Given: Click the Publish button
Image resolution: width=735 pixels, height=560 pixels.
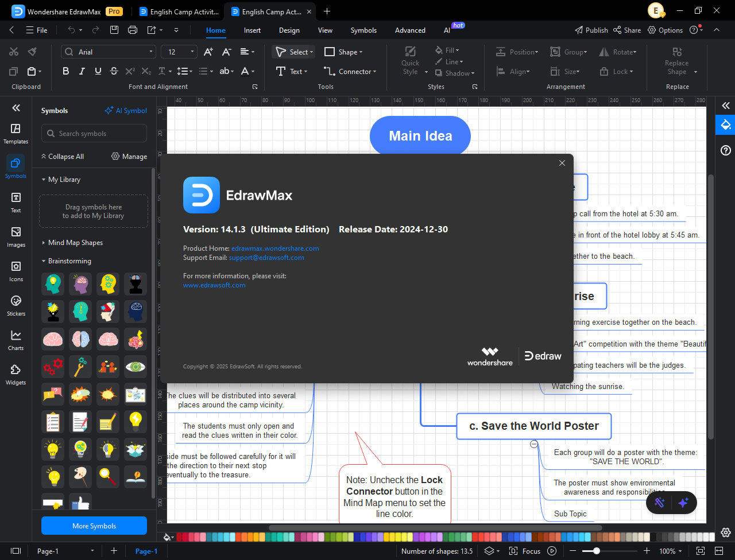Looking at the screenshot, I should tap(591, 30).
